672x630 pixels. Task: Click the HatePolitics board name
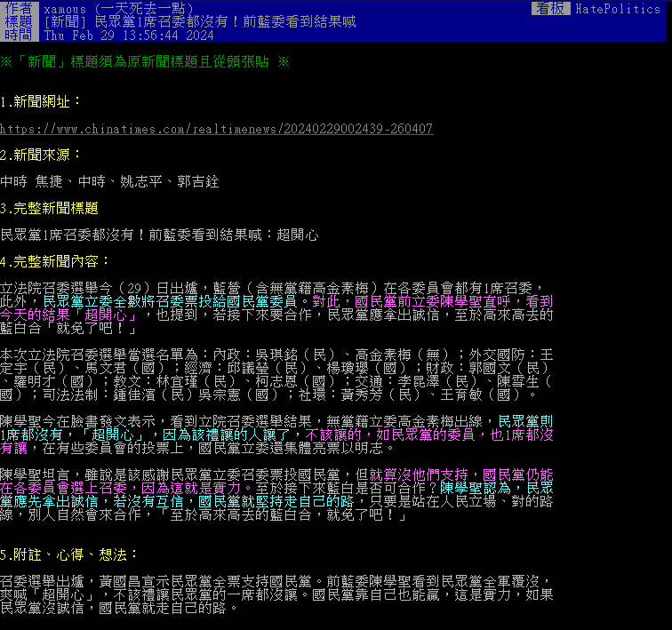(618, 9)
